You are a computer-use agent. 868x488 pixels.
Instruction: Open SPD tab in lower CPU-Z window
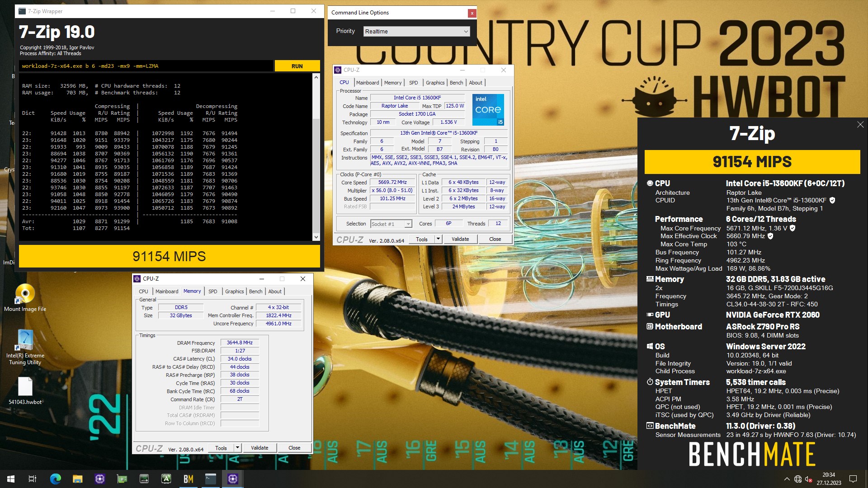pos(212,291)
